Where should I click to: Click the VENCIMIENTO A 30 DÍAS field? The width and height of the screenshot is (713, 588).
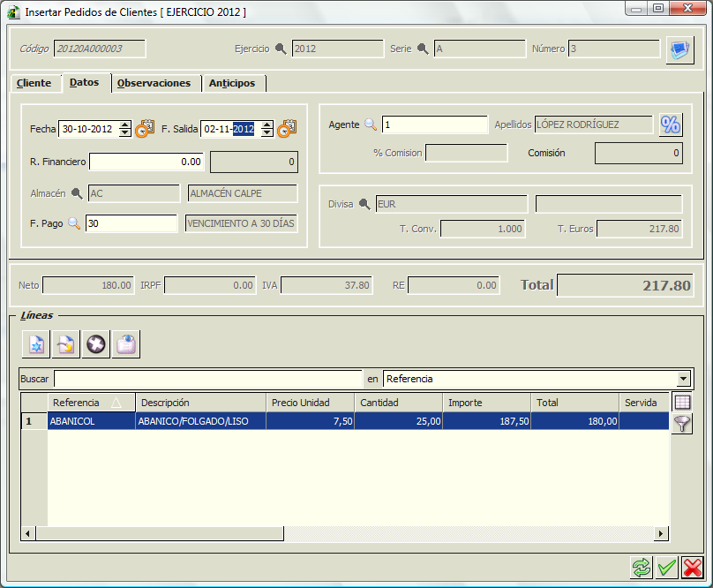(x=242, y=223)
